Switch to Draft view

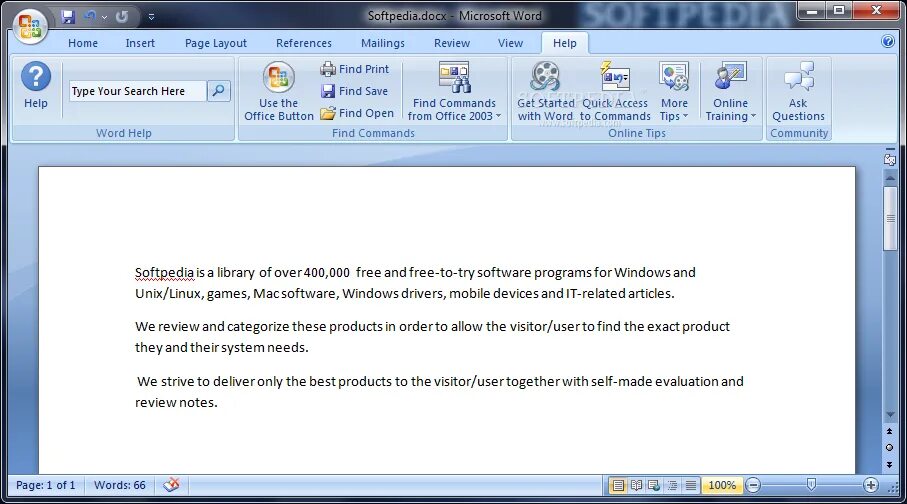691,485
